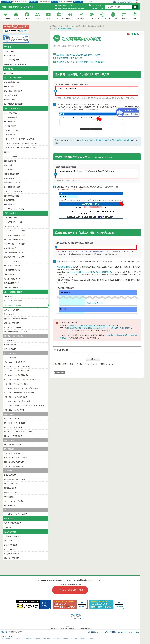The height and width of the screenshot is (644, 150).
Task: Open チャットボットで質問 banner
Action: [16, 38]
